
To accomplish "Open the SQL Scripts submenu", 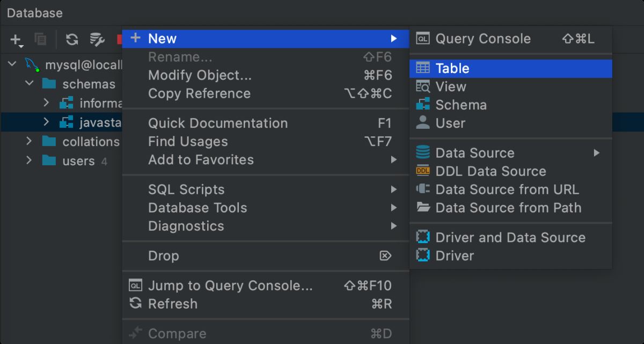I will [186, 189].
